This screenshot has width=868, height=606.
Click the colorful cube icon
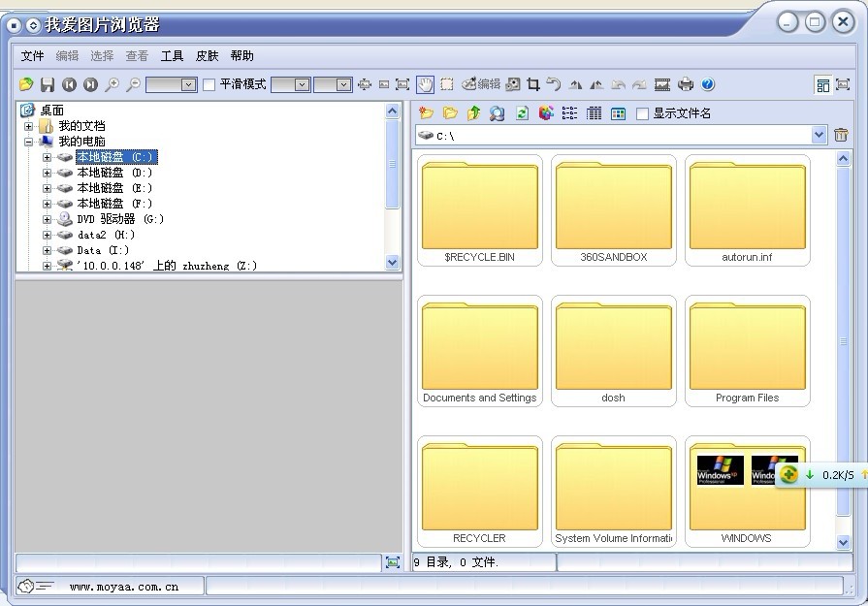click(546, 113)
